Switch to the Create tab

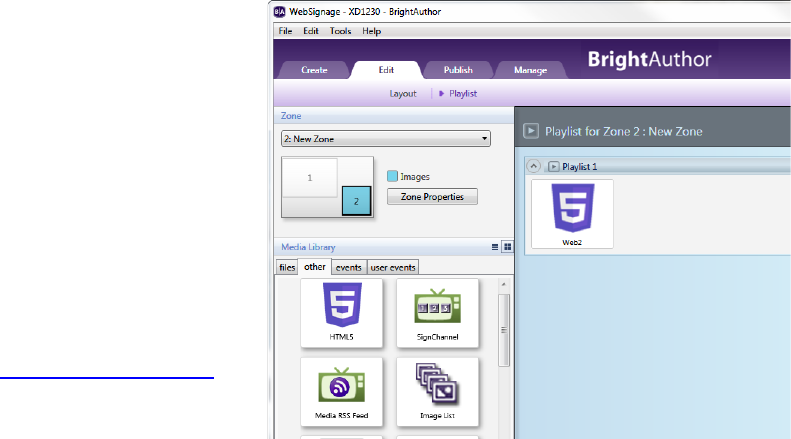[x=314, y=70]
